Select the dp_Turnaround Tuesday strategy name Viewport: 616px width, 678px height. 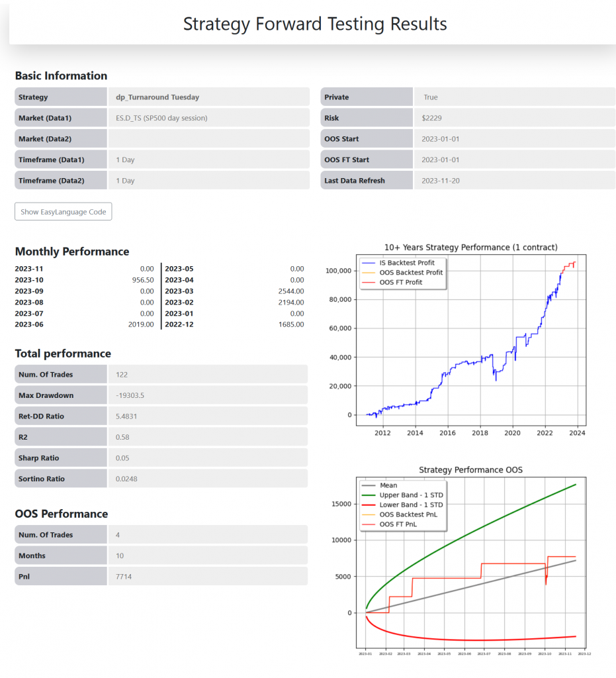pyautogui.click(x=157, y=97)
